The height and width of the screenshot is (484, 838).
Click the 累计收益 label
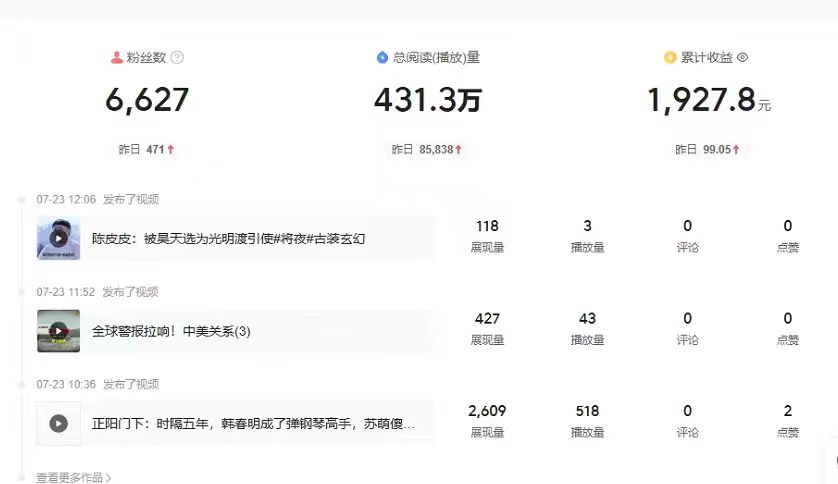[707, 57]
